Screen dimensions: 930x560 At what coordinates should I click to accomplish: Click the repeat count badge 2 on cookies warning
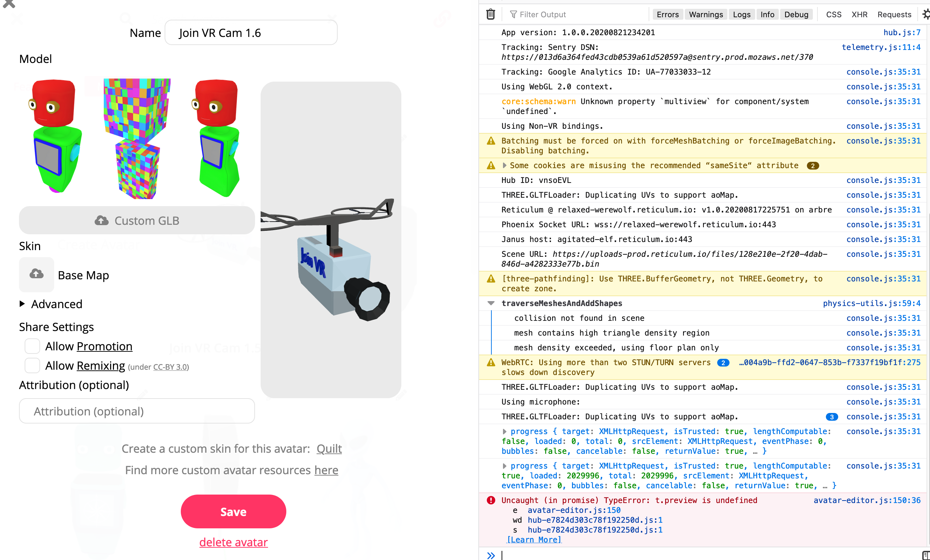(x=813, y=166)
